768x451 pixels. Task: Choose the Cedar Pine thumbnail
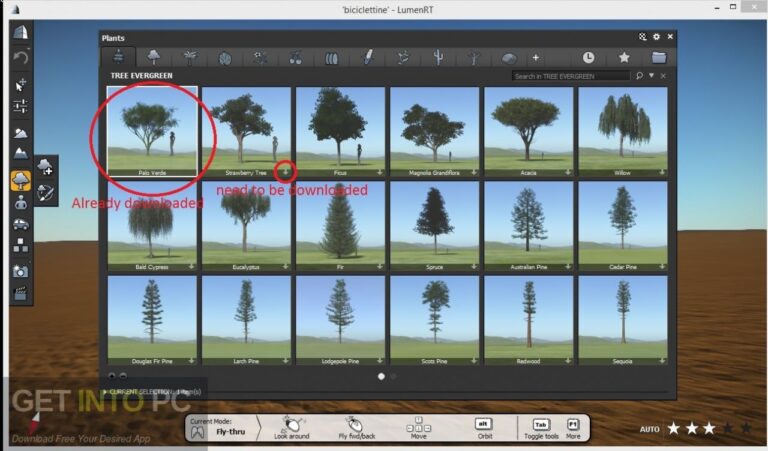pyautogui.click(x=623, y=226)
